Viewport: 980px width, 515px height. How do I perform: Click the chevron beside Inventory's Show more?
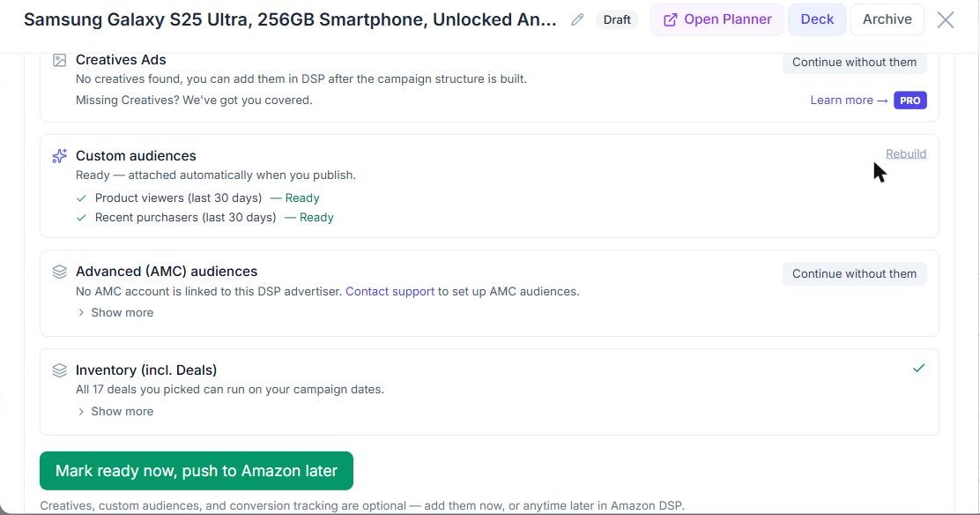coord(80,411)
